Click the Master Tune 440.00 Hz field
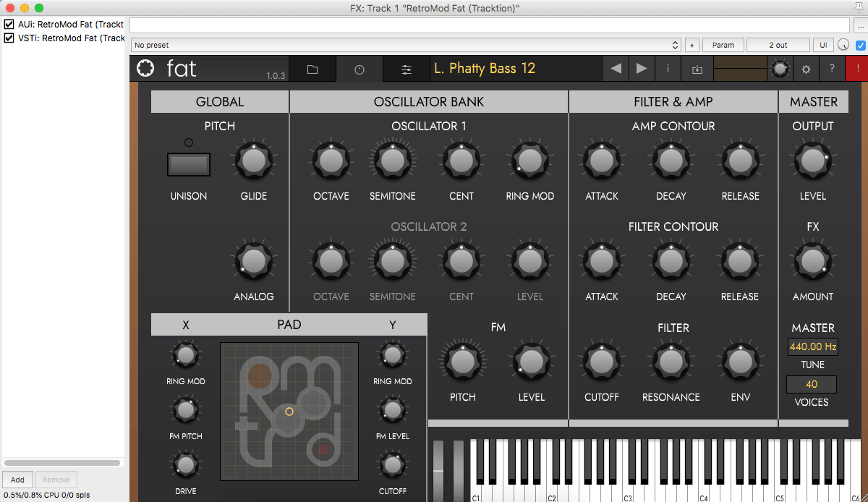Image resolution: width=868 pixels, height=502 pixels. (x=813, y=346)
